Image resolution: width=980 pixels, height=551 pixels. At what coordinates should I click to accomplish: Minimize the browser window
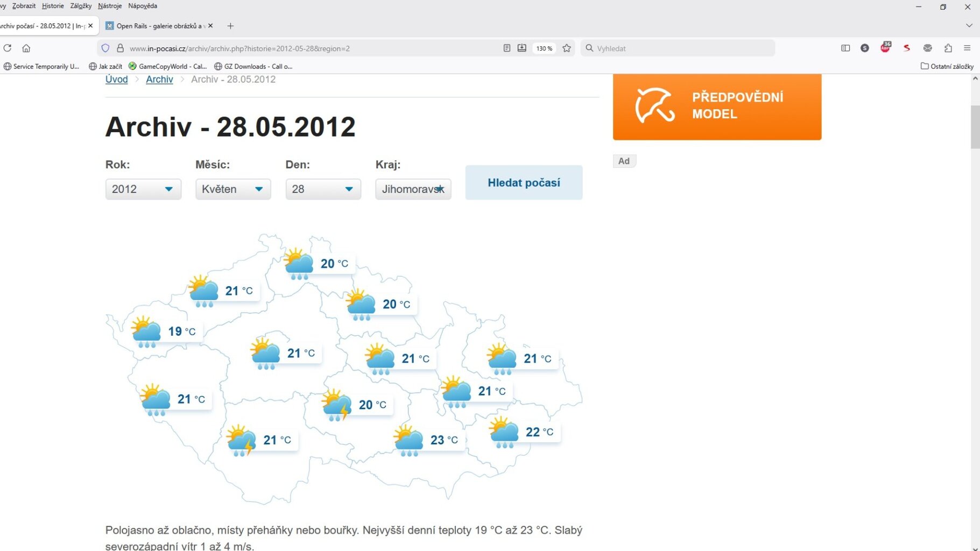[919, 6]
